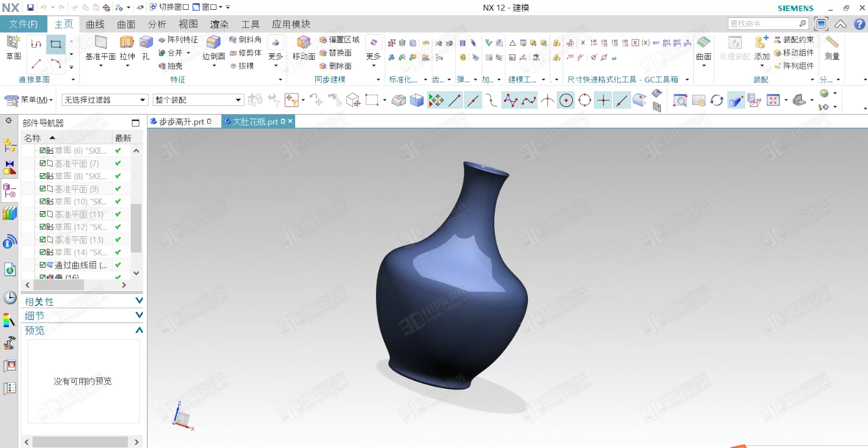Open the Assembly Navigator sidebar icon

click(9, 145)
